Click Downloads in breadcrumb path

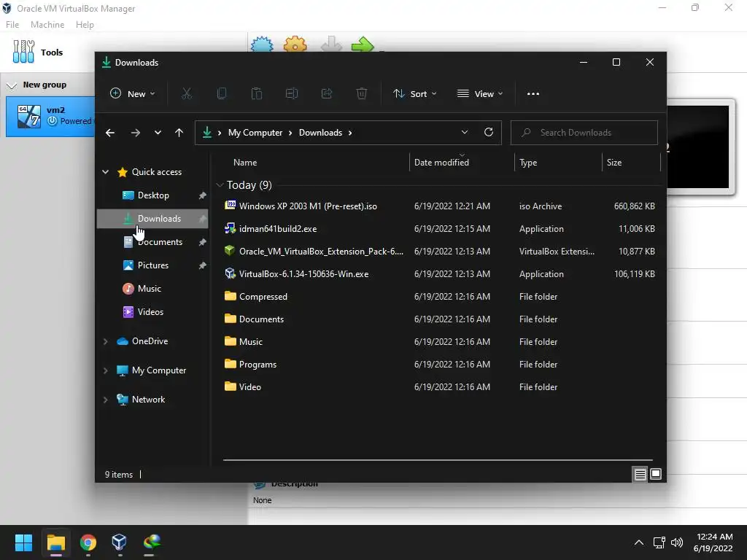point(321,133)
